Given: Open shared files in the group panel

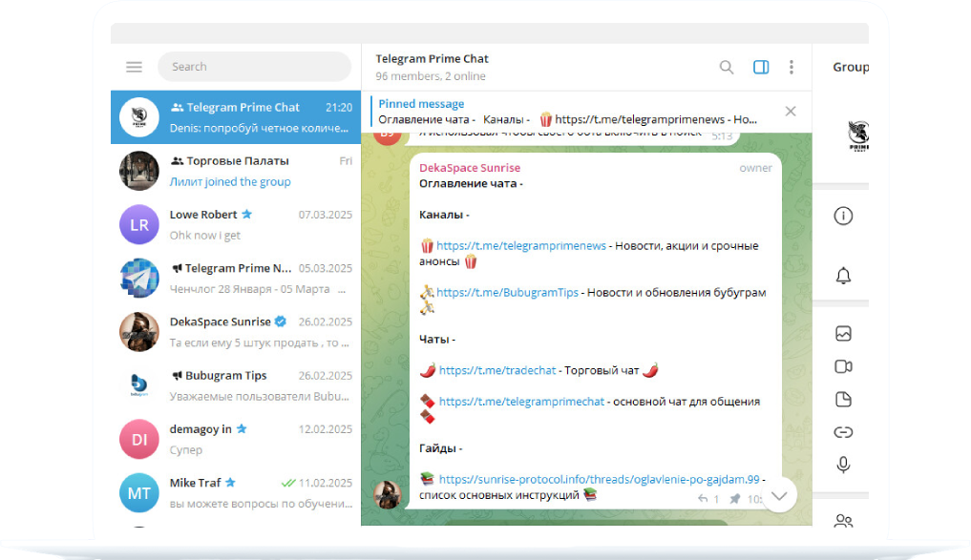Looking at the screenshot, I should click(x=843, y=400).
